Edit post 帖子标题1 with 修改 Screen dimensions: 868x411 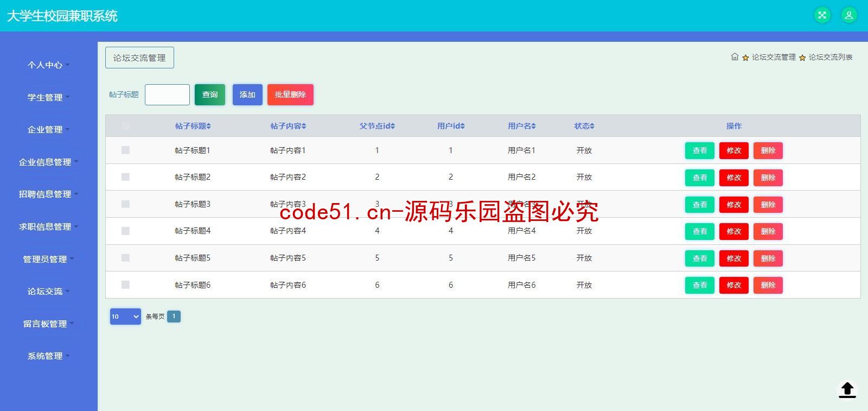[734, 150]
